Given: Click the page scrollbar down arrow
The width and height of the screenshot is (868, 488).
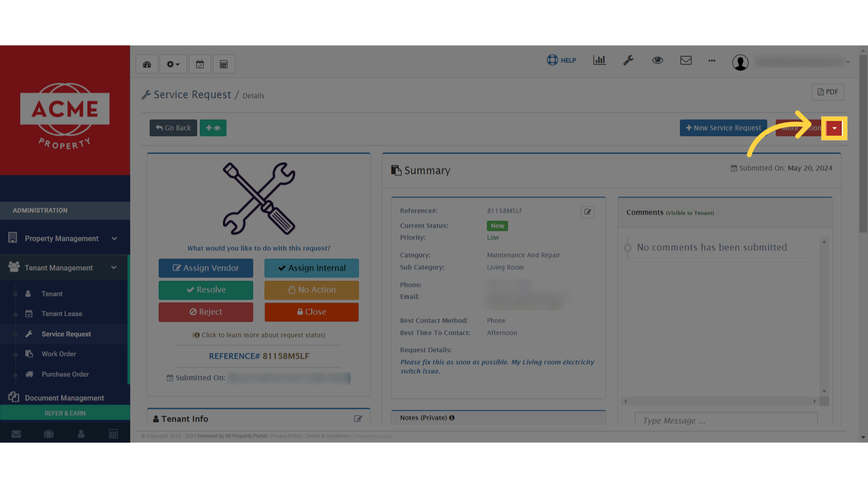Looking at the screenshot, I should pos(863,437).
